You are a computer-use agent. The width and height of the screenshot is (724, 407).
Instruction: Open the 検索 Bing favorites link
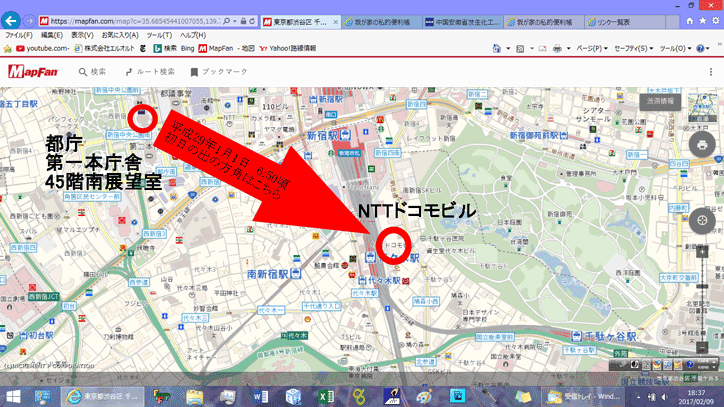point(174,49)
